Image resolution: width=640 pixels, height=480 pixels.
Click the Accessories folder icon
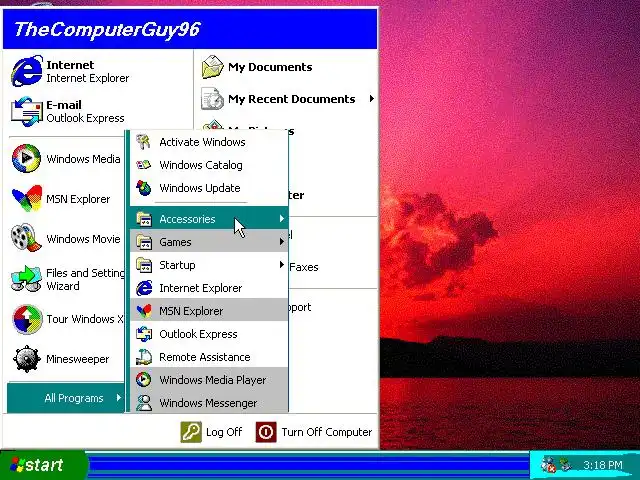click(x=144, y=219)
